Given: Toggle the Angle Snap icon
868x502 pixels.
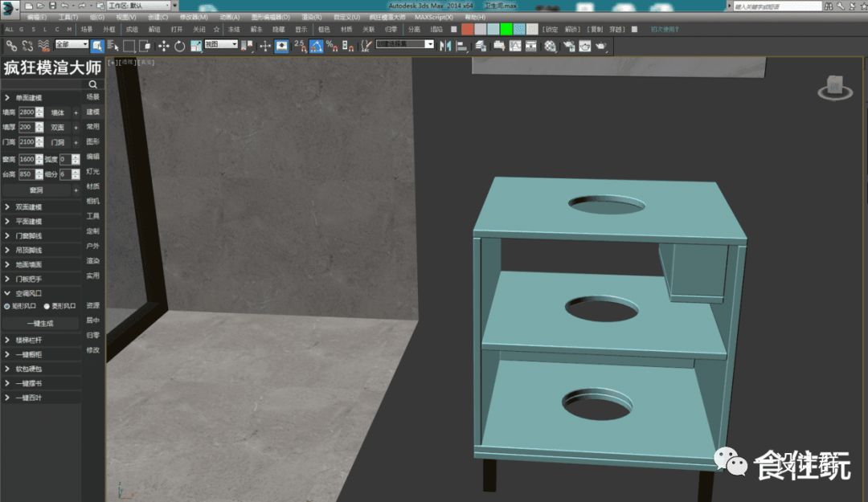Looking at the screenshot, I should (x=316, y=46).
